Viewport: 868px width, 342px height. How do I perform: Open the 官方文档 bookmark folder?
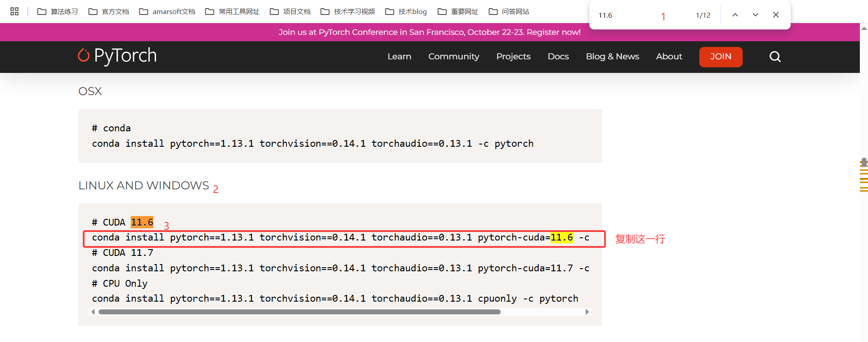[x=109, y=11]
